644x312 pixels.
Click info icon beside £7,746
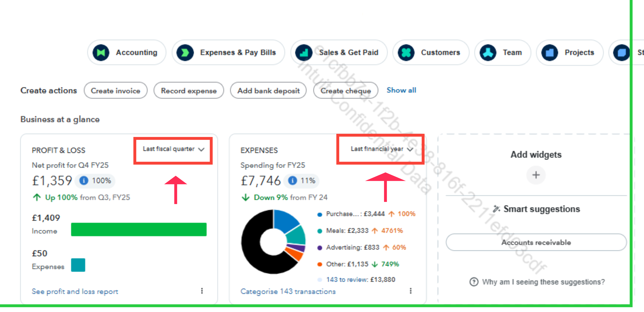point(292,181)
